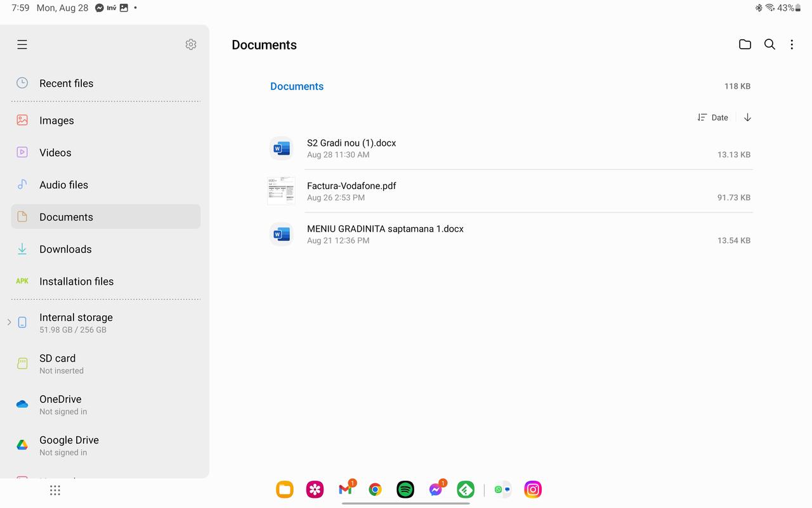The width and height of the screenshot is (812, 508).
Task: Open Gmail from the taskbar
Action: pos(346,490)
